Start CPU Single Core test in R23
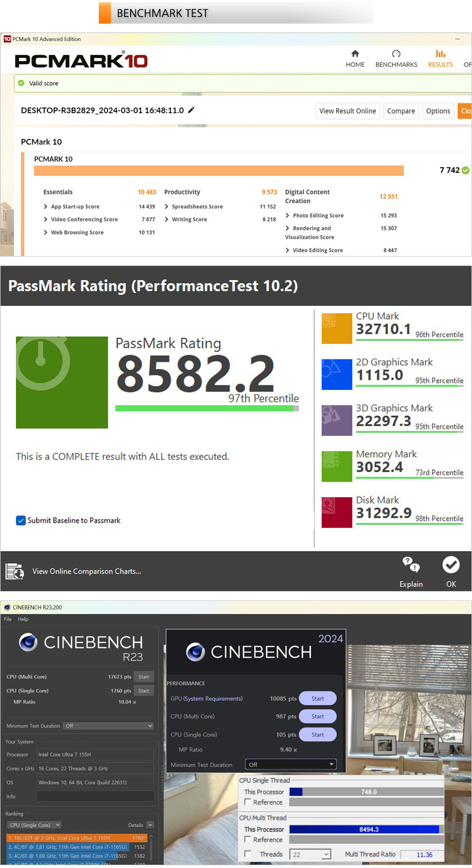The width and height of the screenshot is (472, 868). point(144,691)
